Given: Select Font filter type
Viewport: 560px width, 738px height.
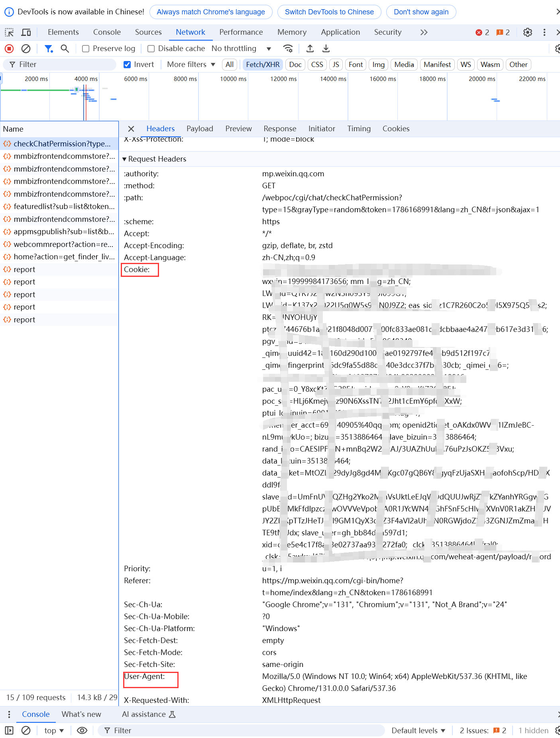Looking at the screenshot, I should 356,65.
